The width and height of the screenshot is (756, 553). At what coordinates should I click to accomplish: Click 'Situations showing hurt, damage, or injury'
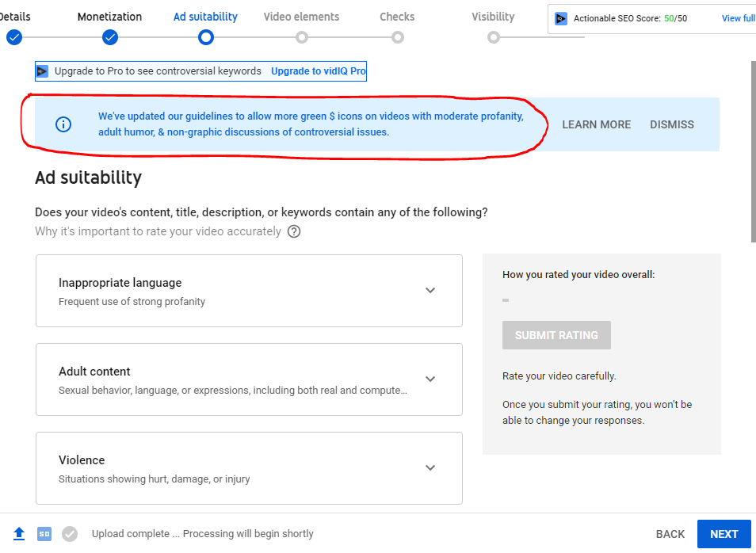[155, 479]
